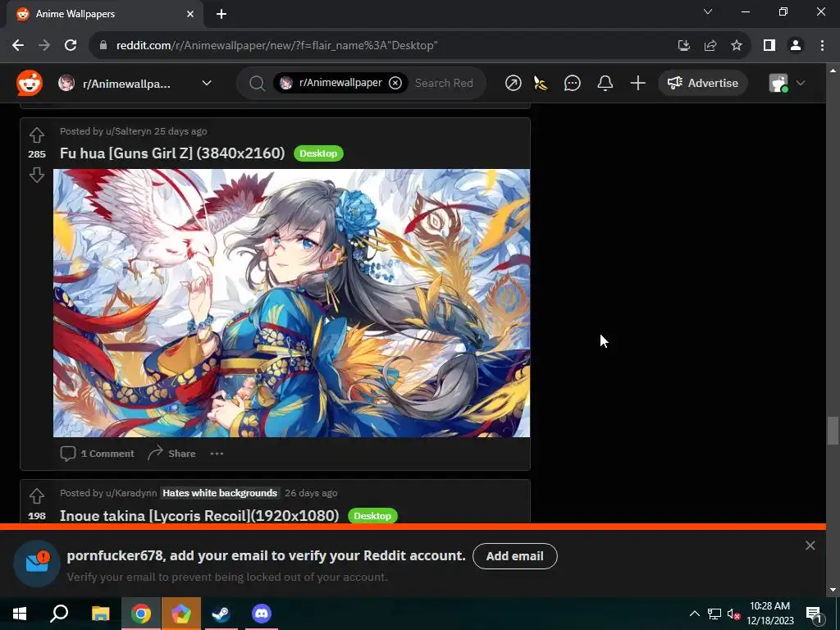Close the Anime Wallpapers tab
840x630 pixels.
click(190, 14)
